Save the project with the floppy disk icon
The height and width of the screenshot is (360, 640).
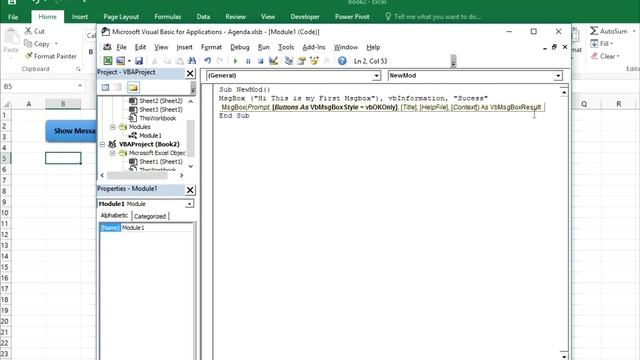139,61
